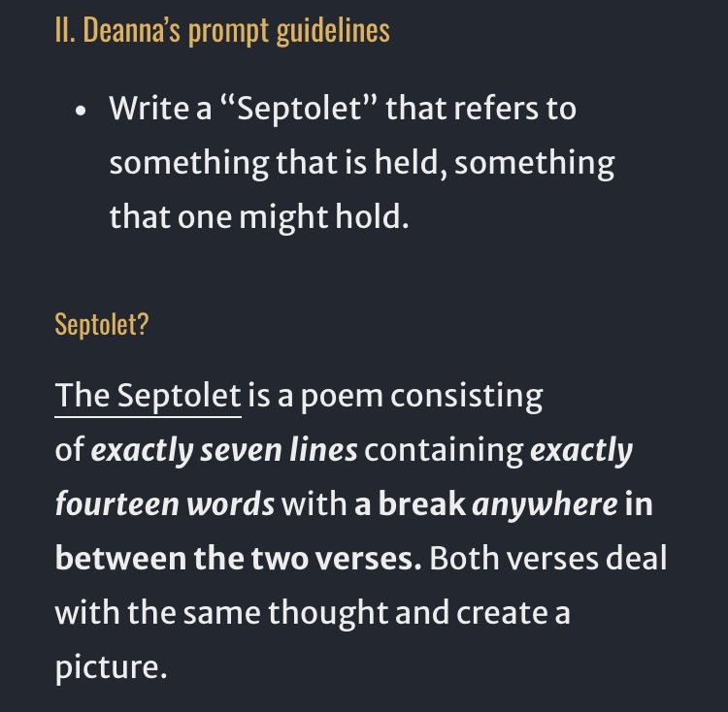This screenshot has height=712, width=728.
Task: Click the line "that one might hold."
Action: [259, 216]
